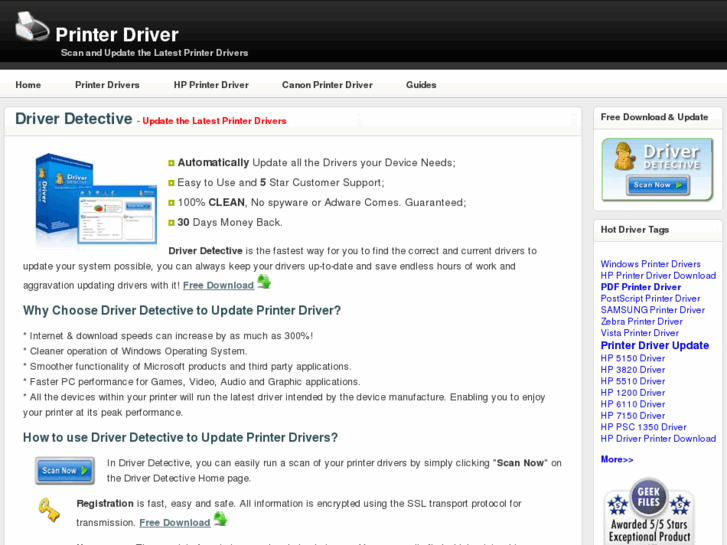The width and height of the screenshot is (727, 545).
Task: Open HP 3820 Driver tag
Action: pos(633,370)
